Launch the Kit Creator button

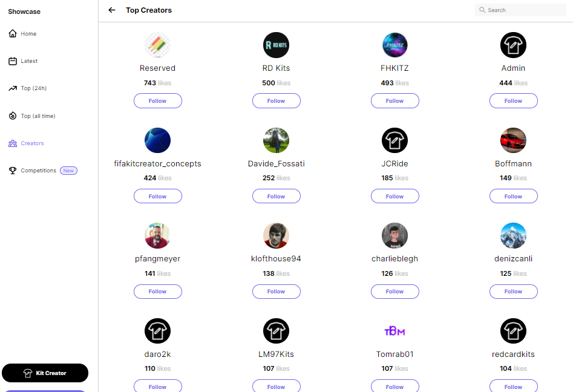(x=45, y=373)
